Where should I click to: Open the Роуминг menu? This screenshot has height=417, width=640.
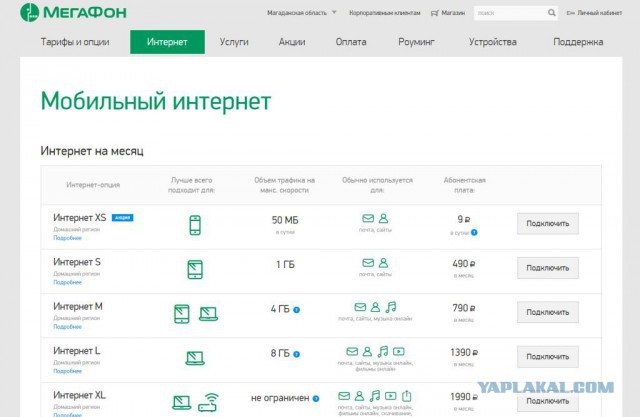[416, 42]
